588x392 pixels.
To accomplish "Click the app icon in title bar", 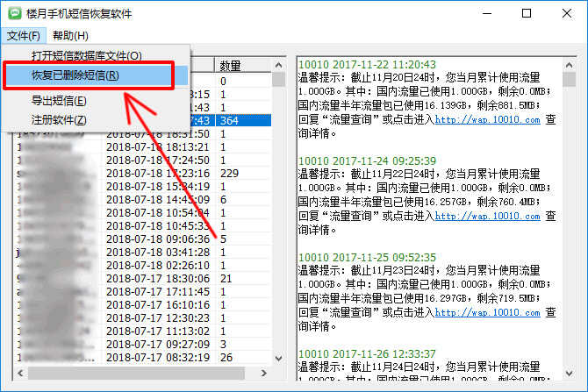I will pos(15,14).
